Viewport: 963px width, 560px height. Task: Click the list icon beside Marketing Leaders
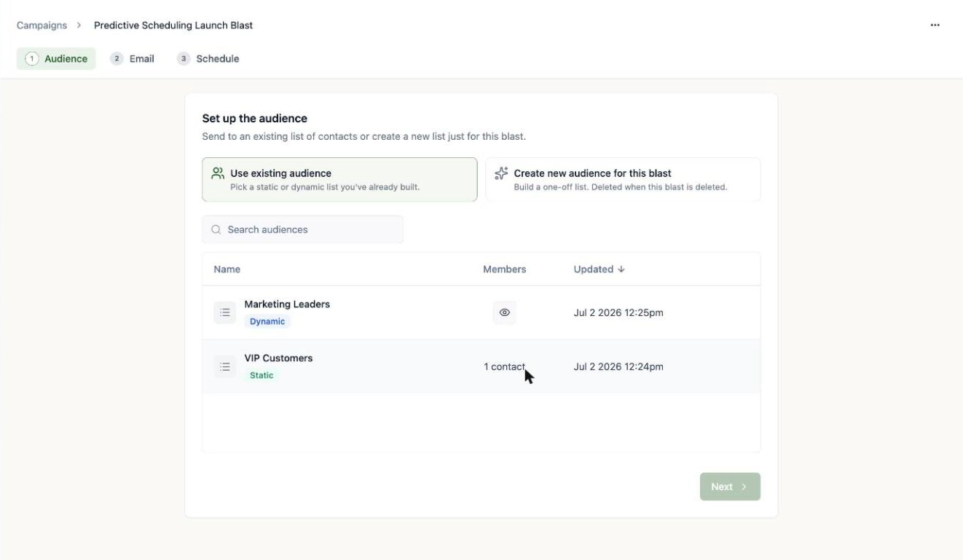coord(225,312)
